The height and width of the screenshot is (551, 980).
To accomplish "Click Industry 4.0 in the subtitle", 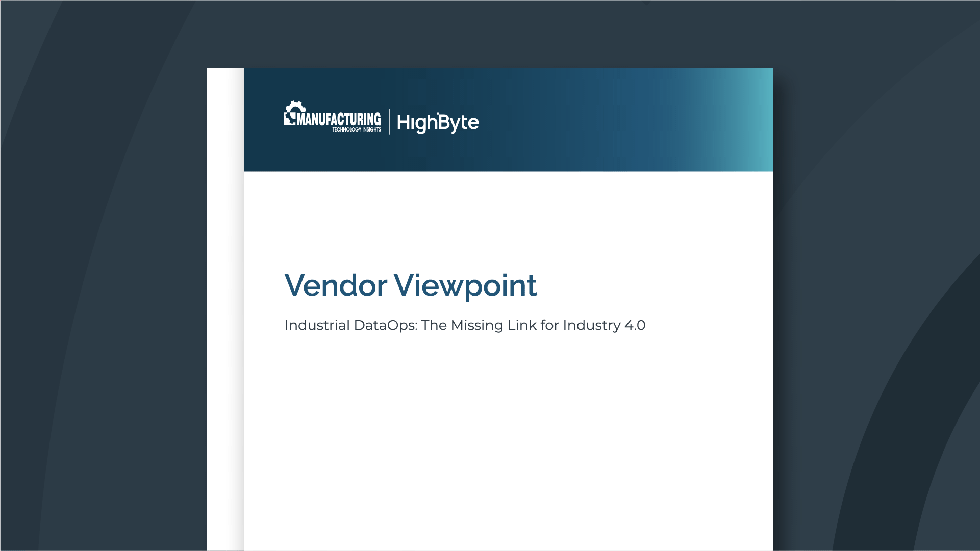I will (x=604, y=325).
